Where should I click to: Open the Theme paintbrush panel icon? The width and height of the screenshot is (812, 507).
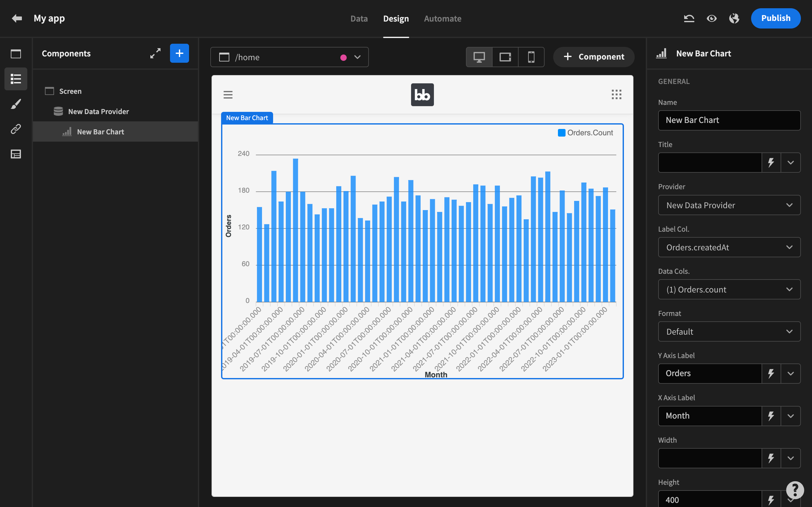(x=16, y=104)
